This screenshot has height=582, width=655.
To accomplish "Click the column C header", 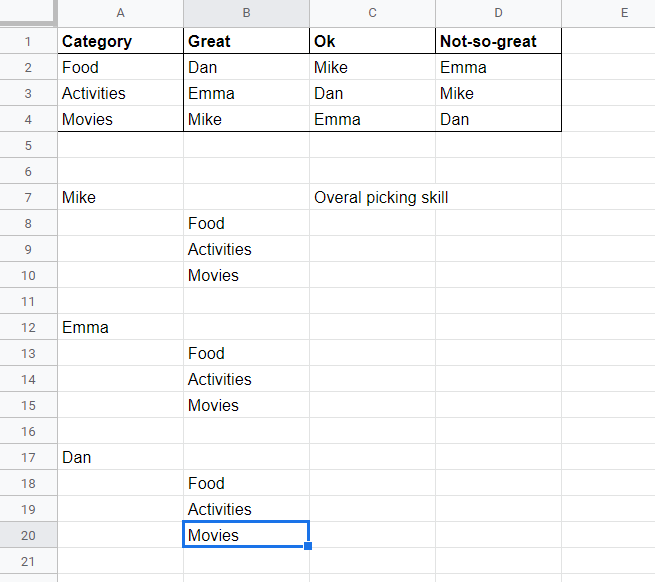I will (372, 13).
